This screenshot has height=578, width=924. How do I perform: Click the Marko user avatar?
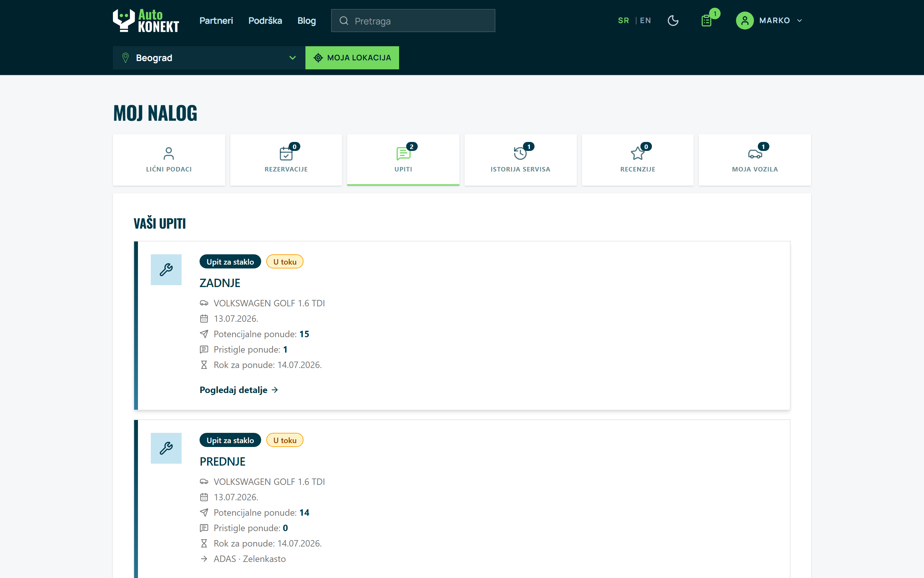click(x=745, y=21)
